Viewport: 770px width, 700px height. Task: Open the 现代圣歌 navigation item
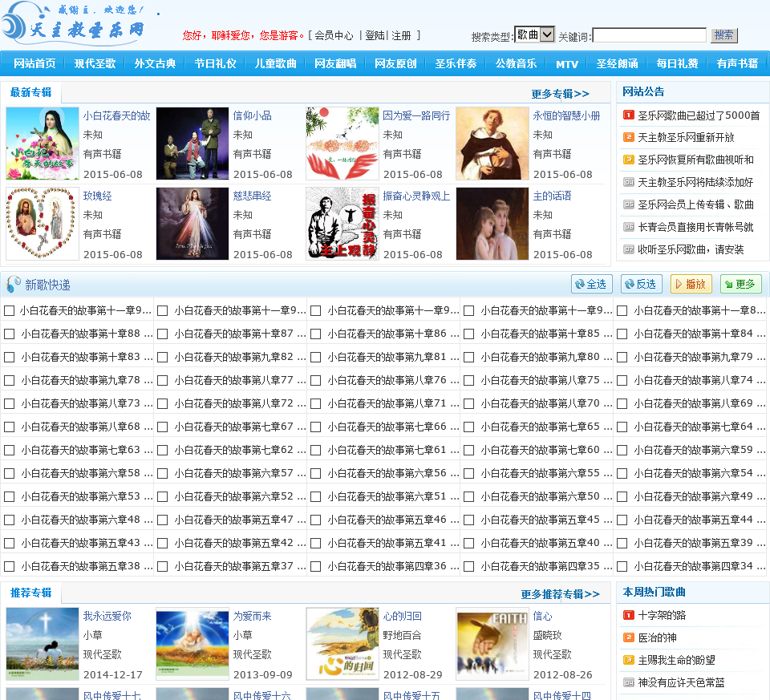pyautogui.click(x=95, y=63)
